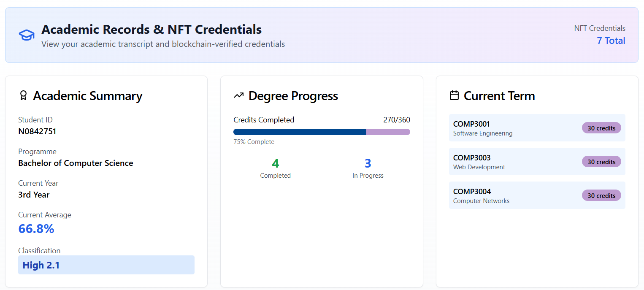The width and height of the screenshot is (644, 290).
Task: Click the green Completed count 4
Action: [x=276, y=163]
